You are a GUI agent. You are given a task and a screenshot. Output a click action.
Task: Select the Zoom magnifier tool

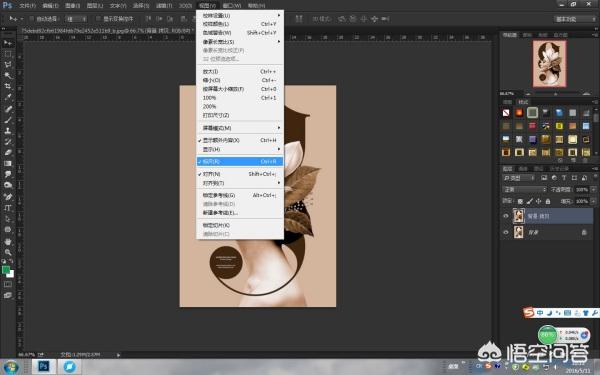click(8, 252)
